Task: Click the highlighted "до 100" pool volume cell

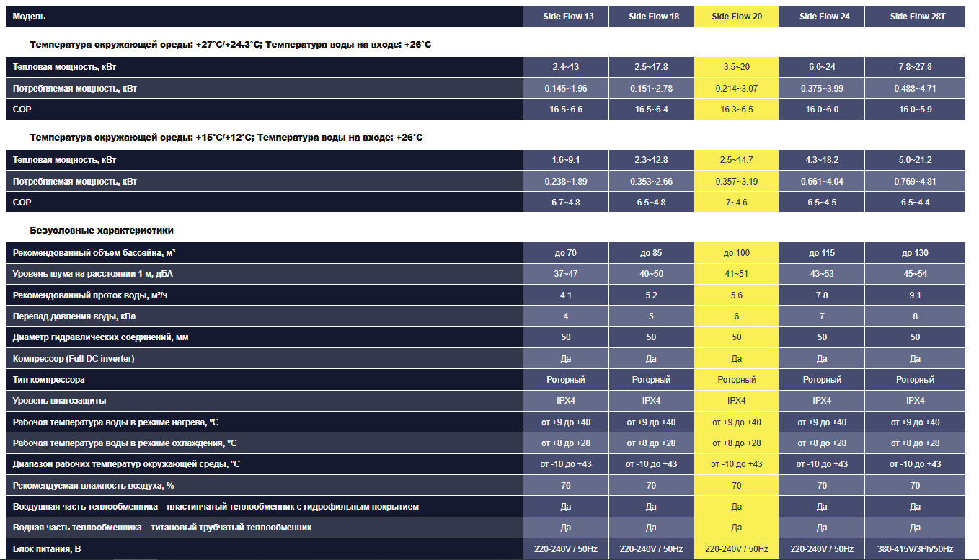Action: point(736,253)
